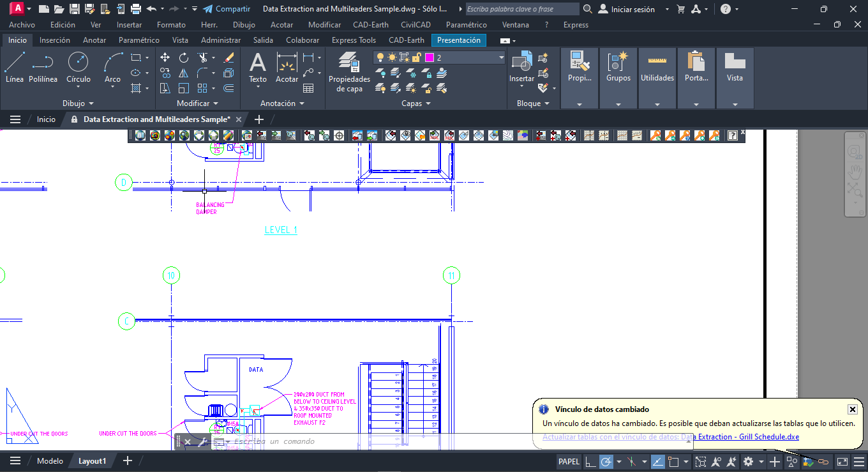Click the data link update tables link
The width and height of the screenshot is (868, 472).
click(x=671, y=437)
